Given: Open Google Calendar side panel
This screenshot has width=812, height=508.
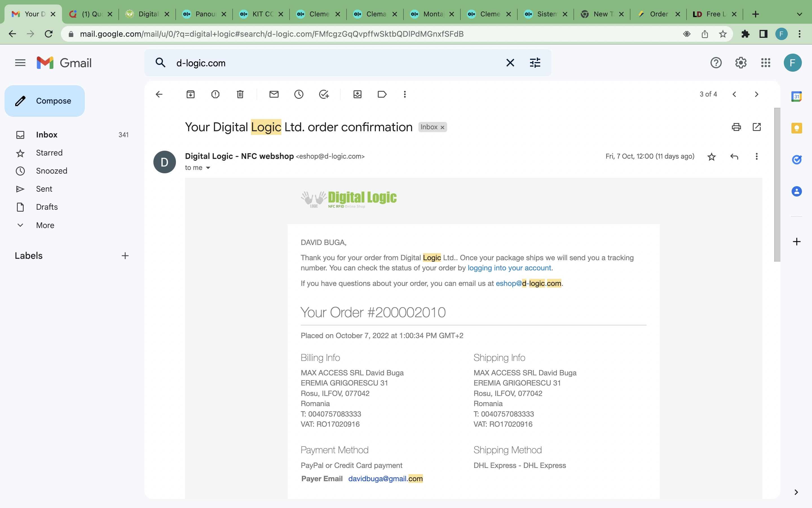Looking at the screenshot, I should coord(796,97).
